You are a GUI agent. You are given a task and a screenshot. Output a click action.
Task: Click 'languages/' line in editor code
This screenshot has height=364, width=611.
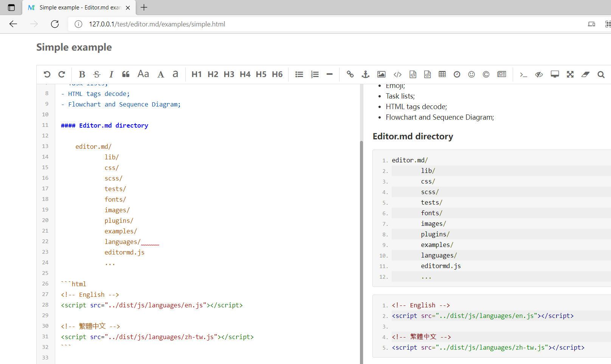pos(123,242)
